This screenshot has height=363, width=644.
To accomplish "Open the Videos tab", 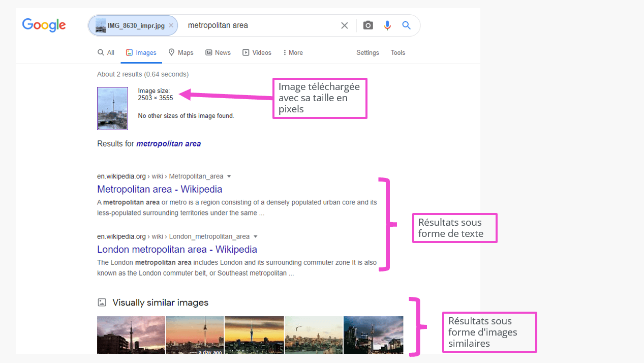I will click(x=257, y=53).
